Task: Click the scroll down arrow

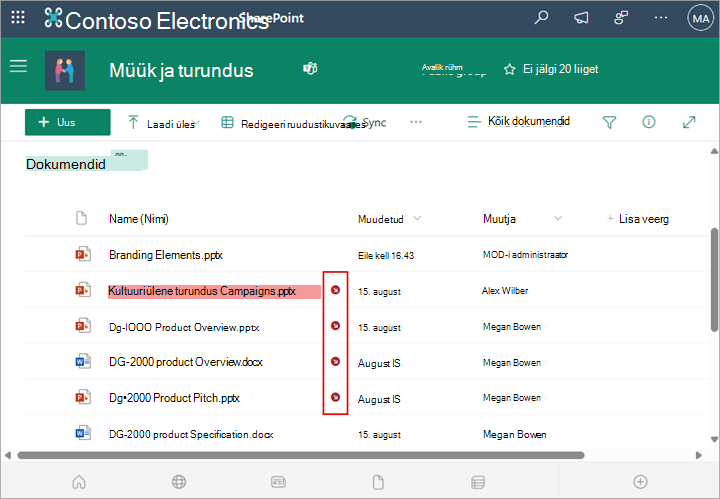Action: point(714,439)
